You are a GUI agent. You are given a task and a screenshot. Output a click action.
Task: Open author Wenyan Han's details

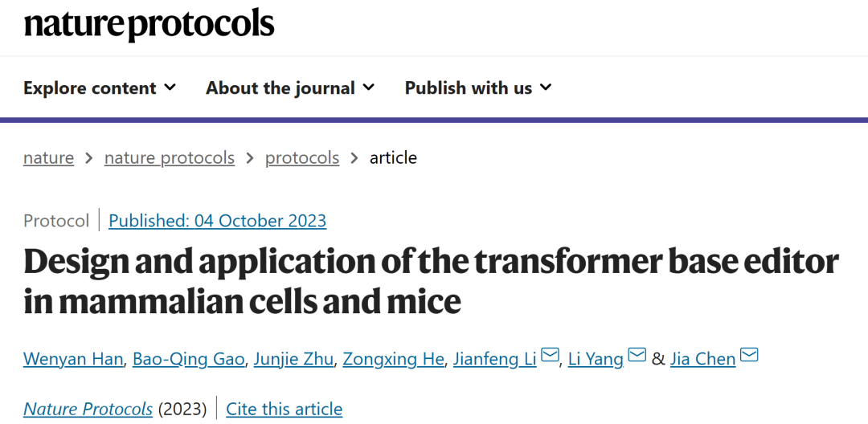73,359
